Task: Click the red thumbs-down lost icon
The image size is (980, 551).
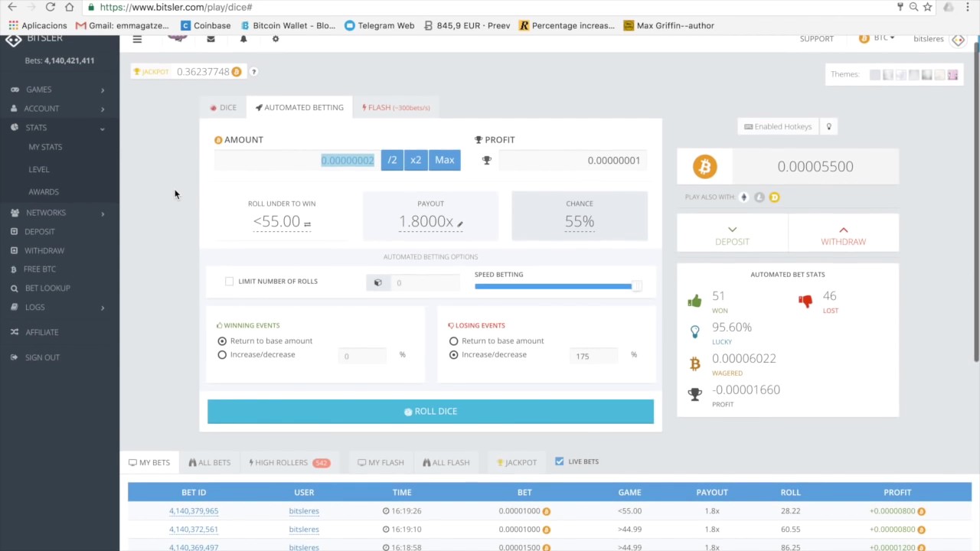Action: [805, 302]
